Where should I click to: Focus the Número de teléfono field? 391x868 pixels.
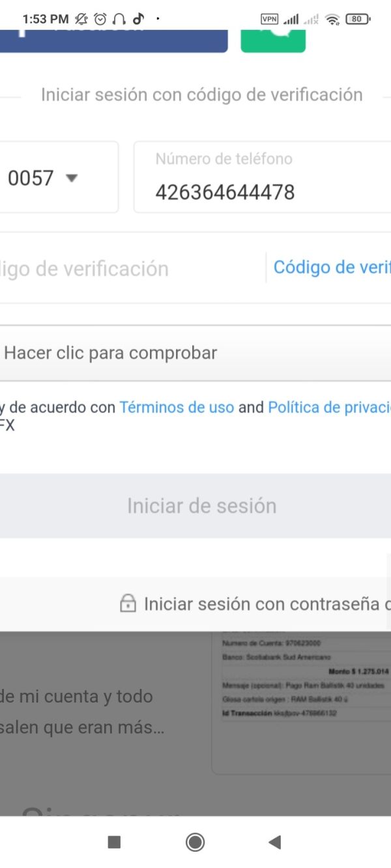pos(263,177)
